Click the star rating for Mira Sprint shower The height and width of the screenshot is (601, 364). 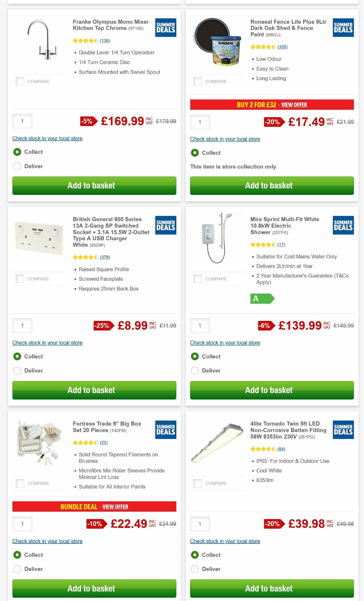click(x=262, y=245)
